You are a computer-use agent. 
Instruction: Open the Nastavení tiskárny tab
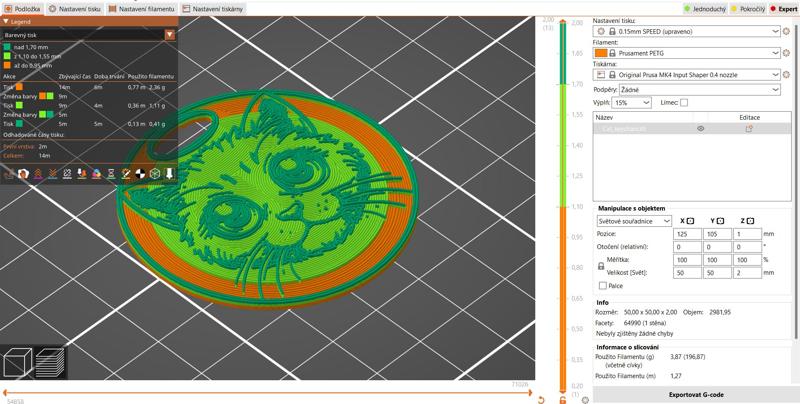(213, 9)
